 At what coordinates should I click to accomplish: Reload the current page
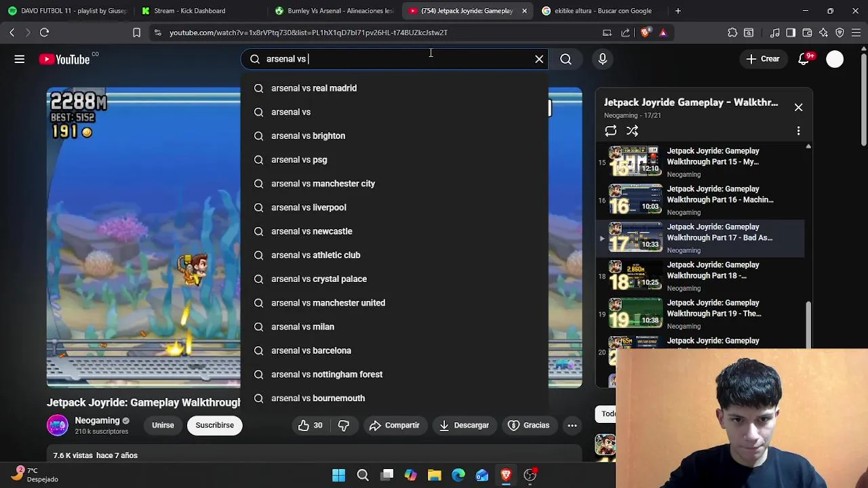click(44, 32)
